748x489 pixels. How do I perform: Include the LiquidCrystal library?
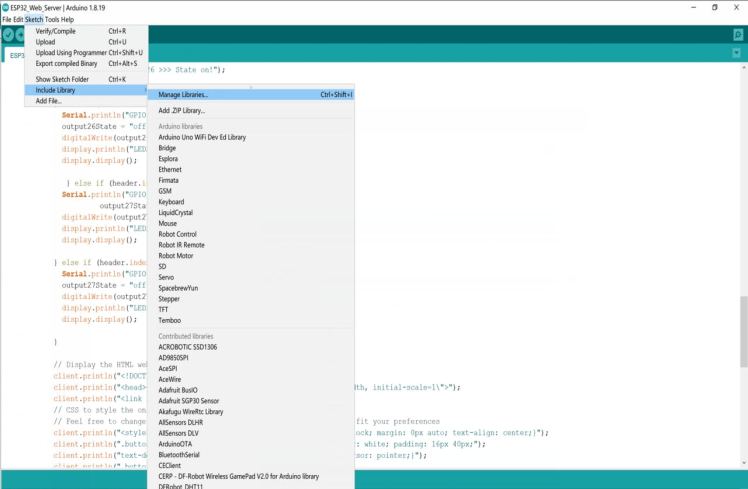175,213
